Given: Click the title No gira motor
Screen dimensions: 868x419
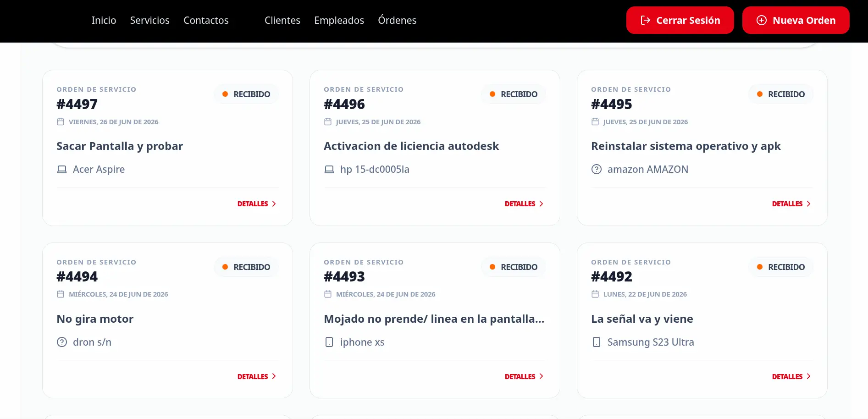Looking at the screenshot, I should (95, 319).
